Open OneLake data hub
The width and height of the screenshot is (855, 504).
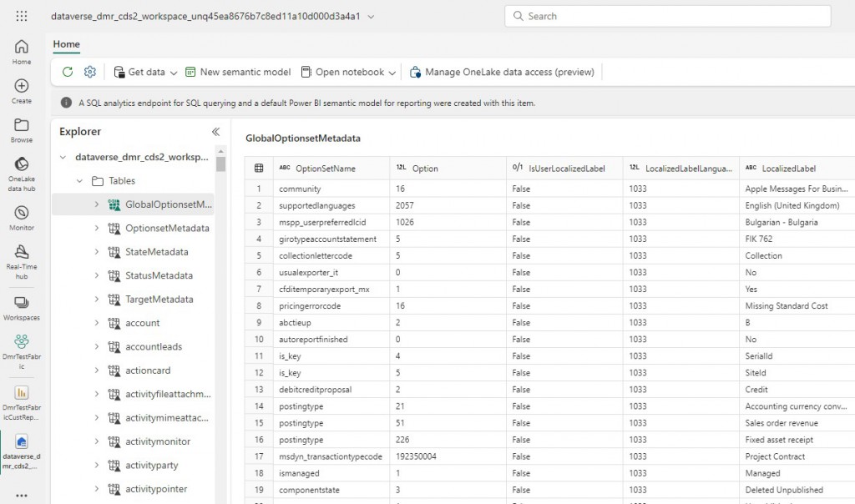[x=21, y=174]
